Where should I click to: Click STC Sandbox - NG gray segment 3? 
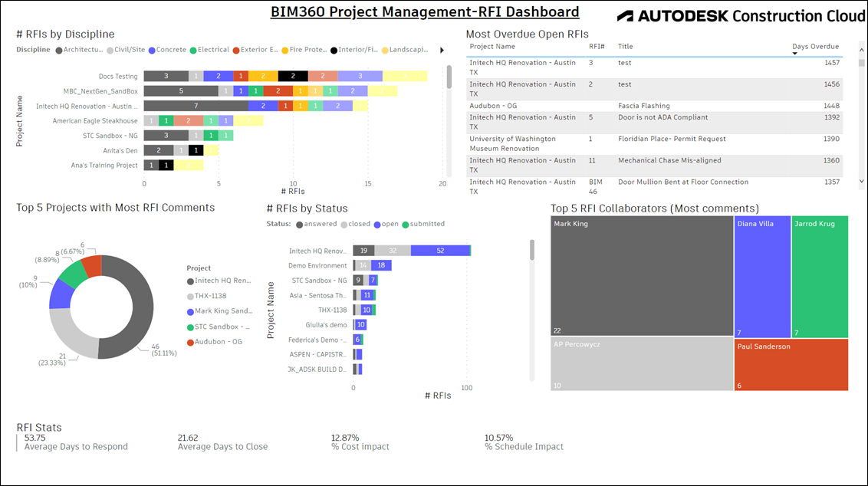pyautogui.click(x=166, y=135)
